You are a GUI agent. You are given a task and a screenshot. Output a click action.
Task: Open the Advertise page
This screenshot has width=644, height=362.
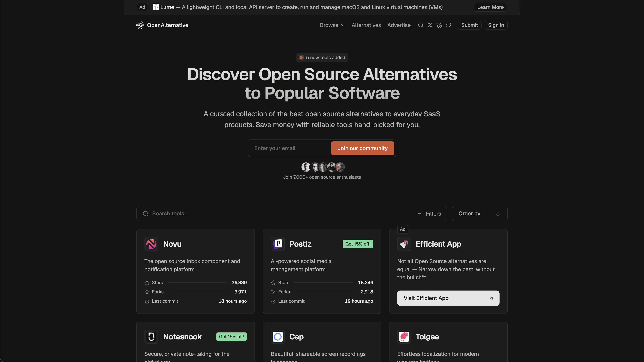pyautogui.click(x=399, y=25)
